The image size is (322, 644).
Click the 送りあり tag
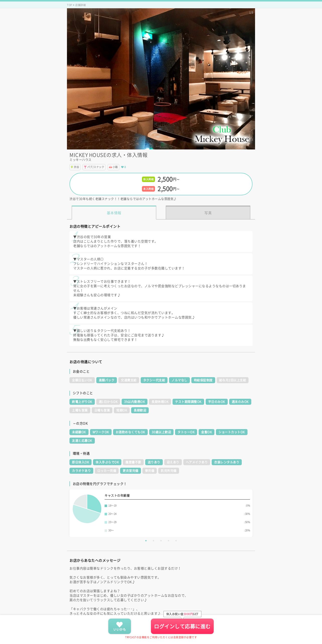click(x=154, y=462)
